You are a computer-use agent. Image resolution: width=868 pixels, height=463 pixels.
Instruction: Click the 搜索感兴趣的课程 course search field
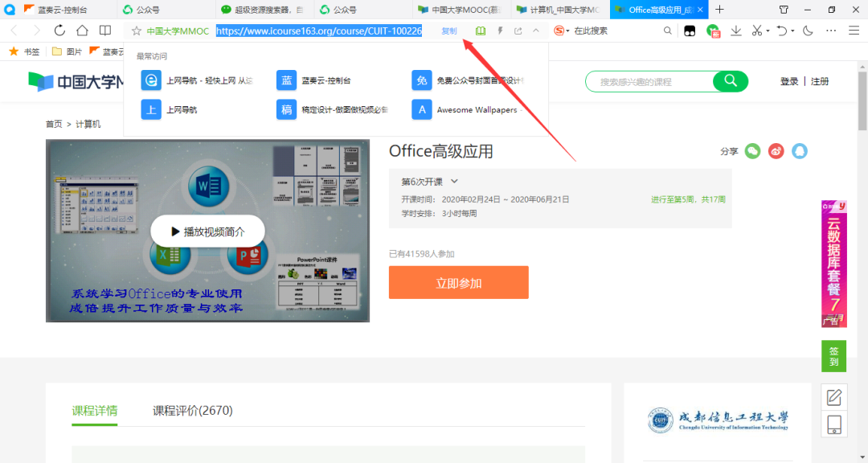[650, 81]
